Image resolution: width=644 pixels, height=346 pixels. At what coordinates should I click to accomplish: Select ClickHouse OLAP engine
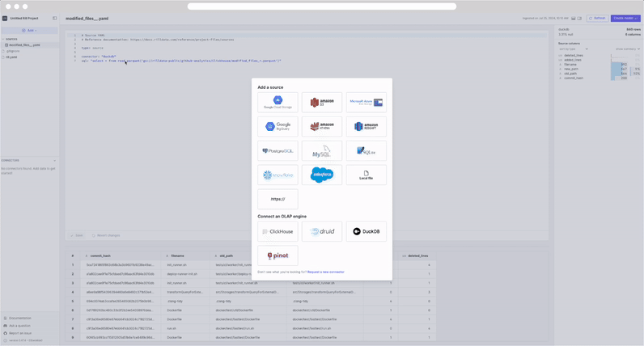tap(278, 231)
